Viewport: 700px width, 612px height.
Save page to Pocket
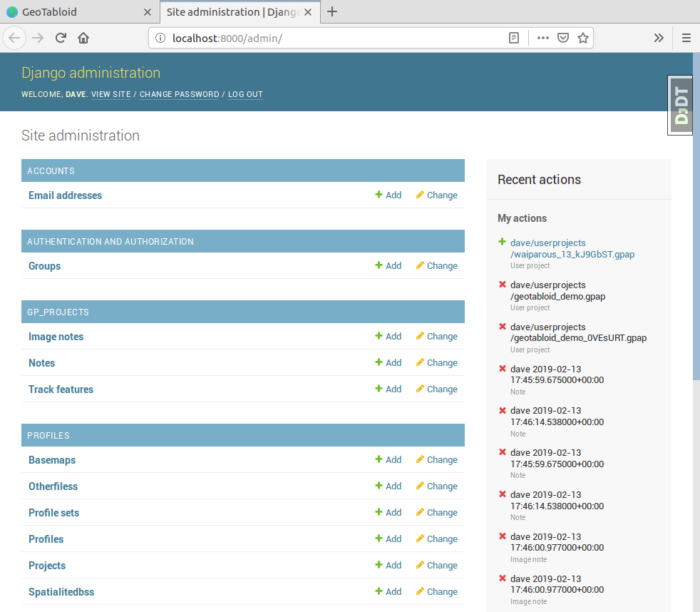563,38
